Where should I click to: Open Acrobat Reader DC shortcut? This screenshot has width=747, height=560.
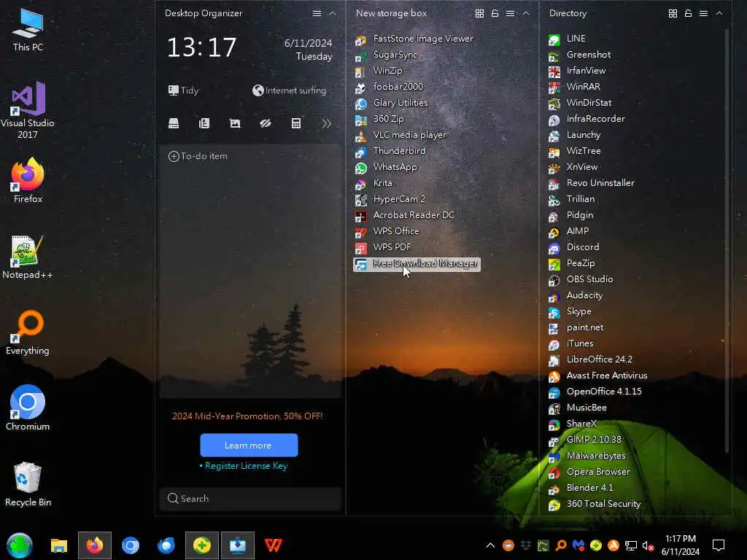pos(405,215)
